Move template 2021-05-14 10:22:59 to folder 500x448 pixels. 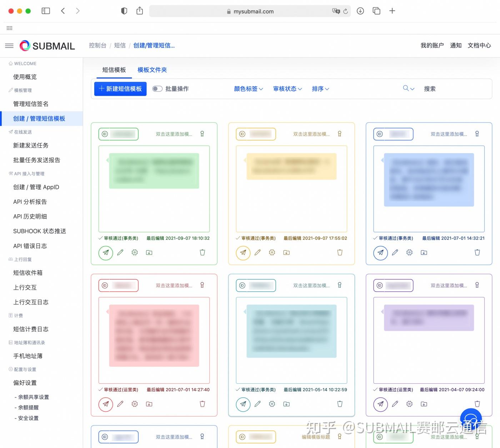click(286, 404)
